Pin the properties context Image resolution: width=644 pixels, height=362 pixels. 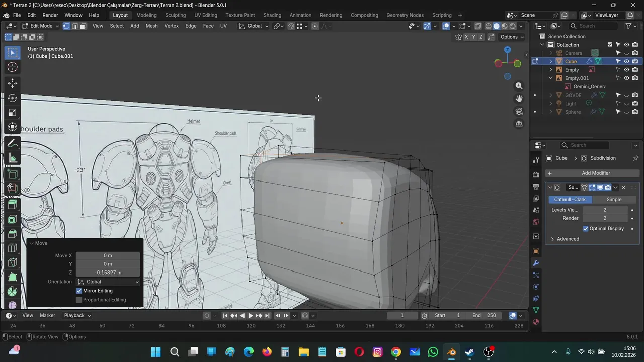(x=635, y=158)
